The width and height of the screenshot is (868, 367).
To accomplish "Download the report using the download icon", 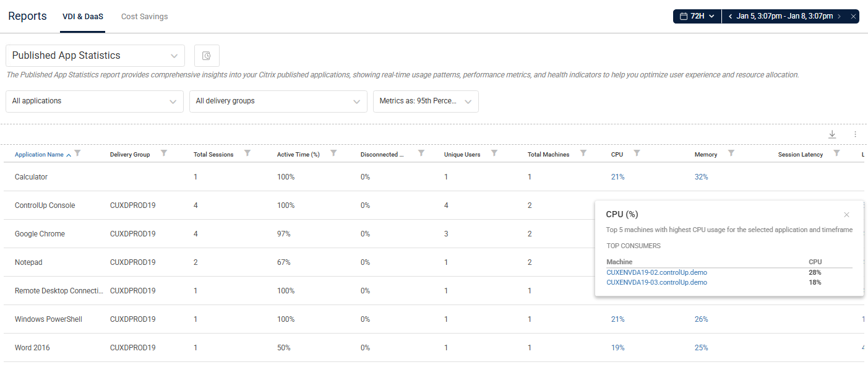I will tap(832, 134).
